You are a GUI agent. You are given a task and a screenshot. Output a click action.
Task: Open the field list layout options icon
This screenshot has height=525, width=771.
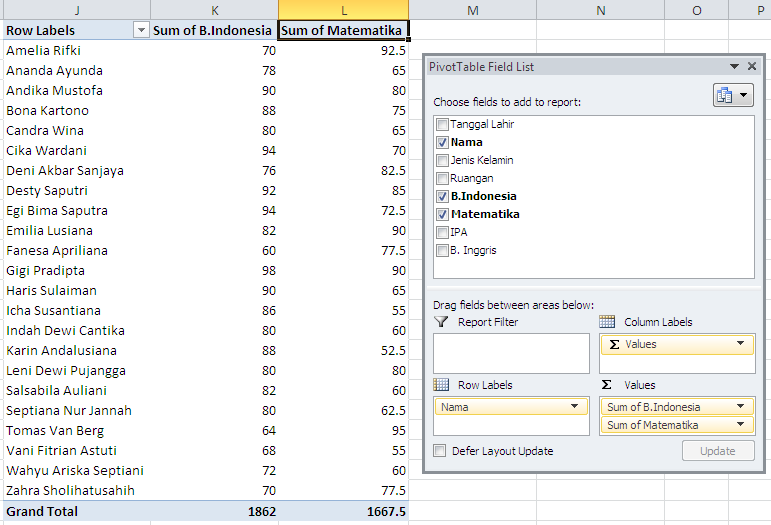(733, 95)
